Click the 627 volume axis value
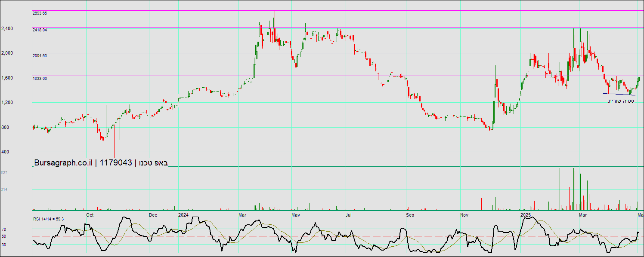 [4, 172]
